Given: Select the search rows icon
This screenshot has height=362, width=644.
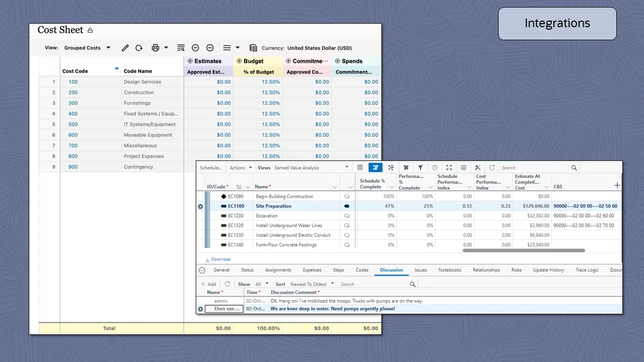Looking at the screenshot, I should pyautogui.click(x=181, y=48).
